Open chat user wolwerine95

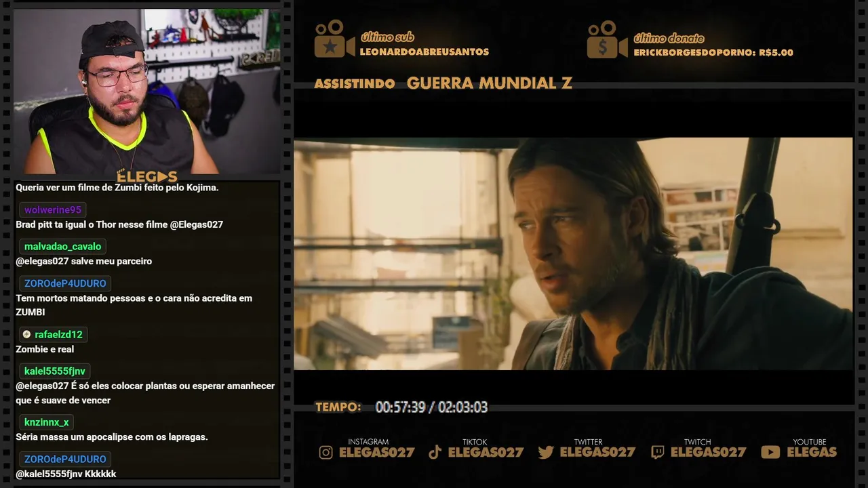pyautogui.click(x=53, y=210)
